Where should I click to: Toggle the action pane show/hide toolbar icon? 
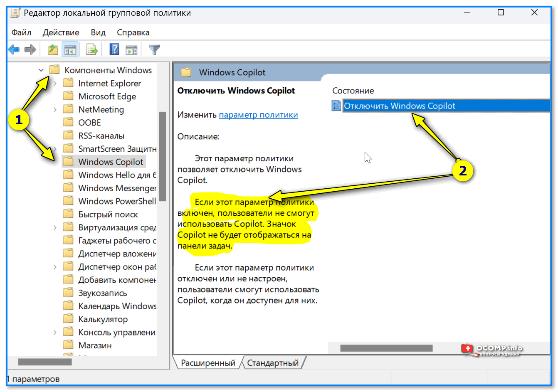[x=132, y=50]
